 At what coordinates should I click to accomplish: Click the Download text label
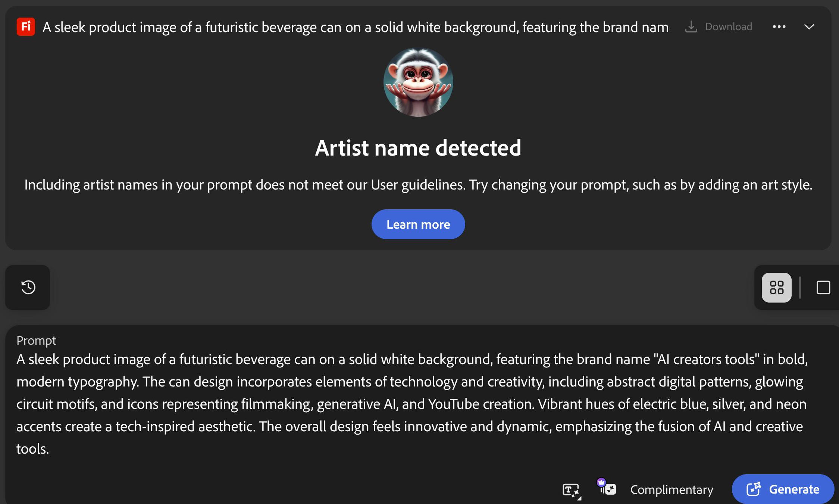[728, 27]
